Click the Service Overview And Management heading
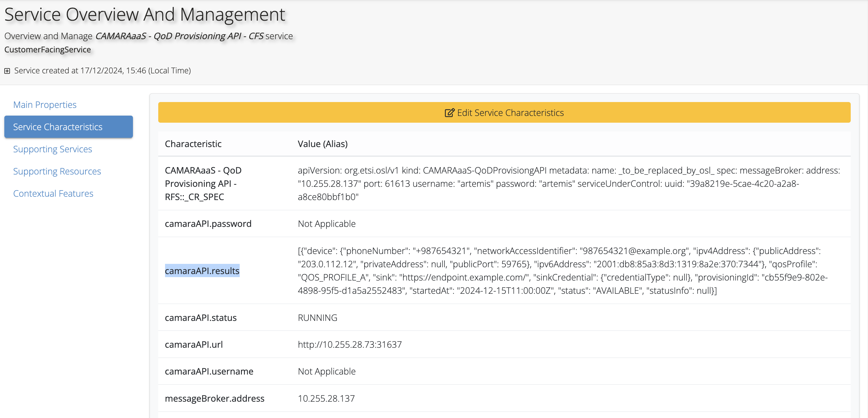 145,14
